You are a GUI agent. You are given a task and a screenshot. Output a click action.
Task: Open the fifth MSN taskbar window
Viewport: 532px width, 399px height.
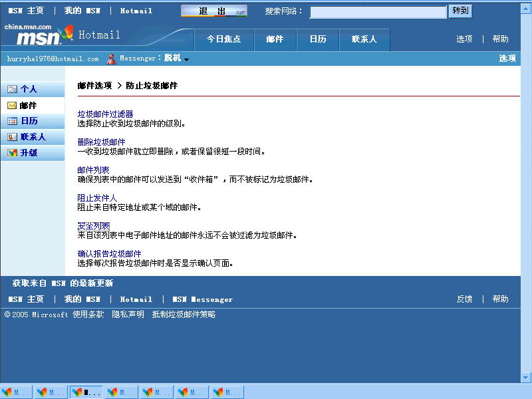tap(157, 392)
